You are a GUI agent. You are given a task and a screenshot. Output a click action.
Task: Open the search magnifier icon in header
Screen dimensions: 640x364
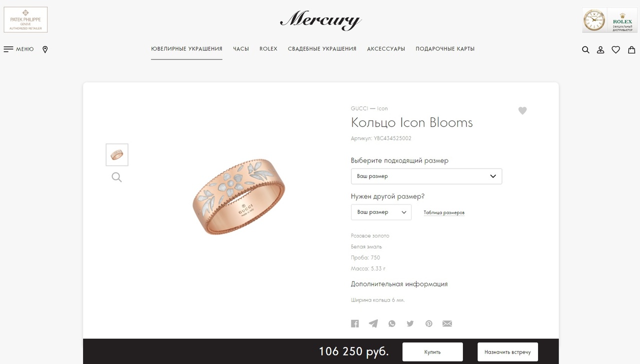click(585, 49)
